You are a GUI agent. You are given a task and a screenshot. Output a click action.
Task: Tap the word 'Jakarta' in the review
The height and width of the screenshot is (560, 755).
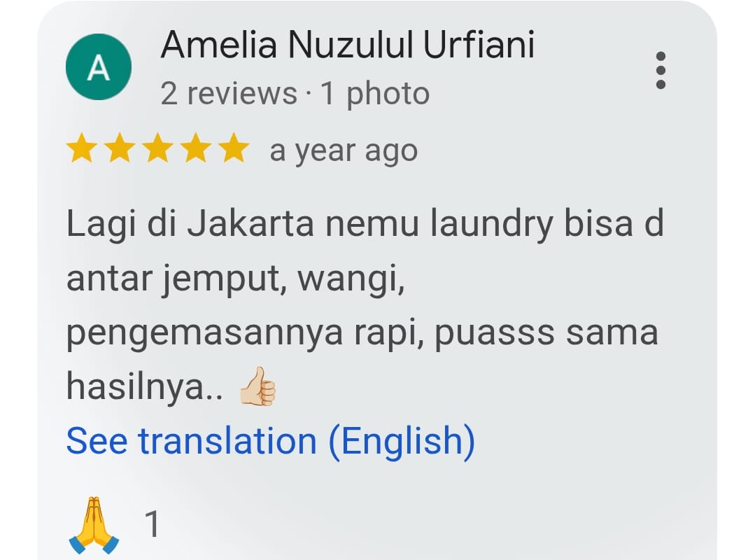point(251,224)
